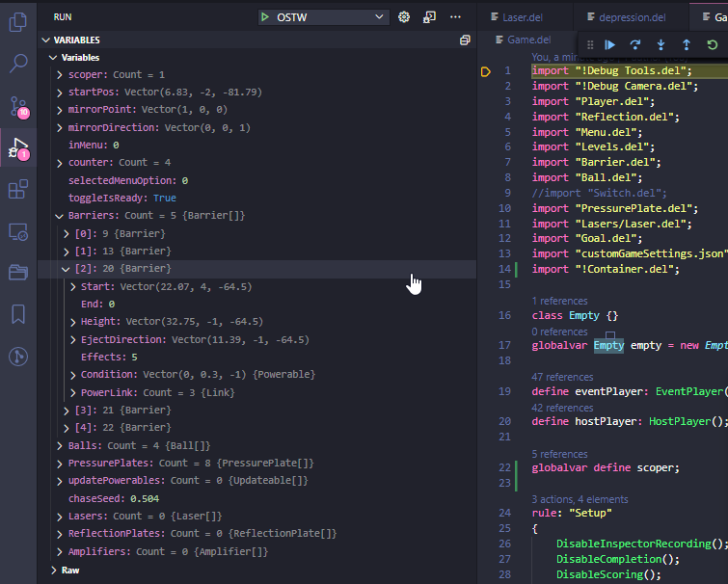Open the Extensions view
The height and width of the screenshot is (584, 728).
click(x=18, y=190)
